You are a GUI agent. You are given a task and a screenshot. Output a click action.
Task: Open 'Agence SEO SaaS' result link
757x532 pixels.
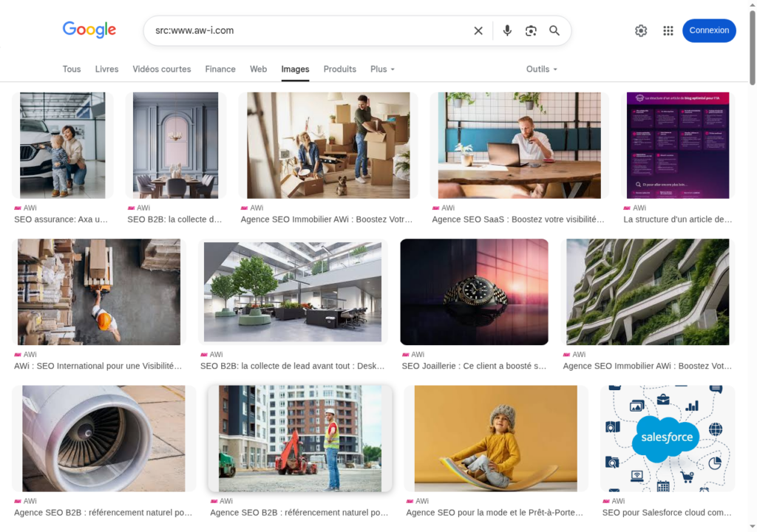[x=518, y=219]
